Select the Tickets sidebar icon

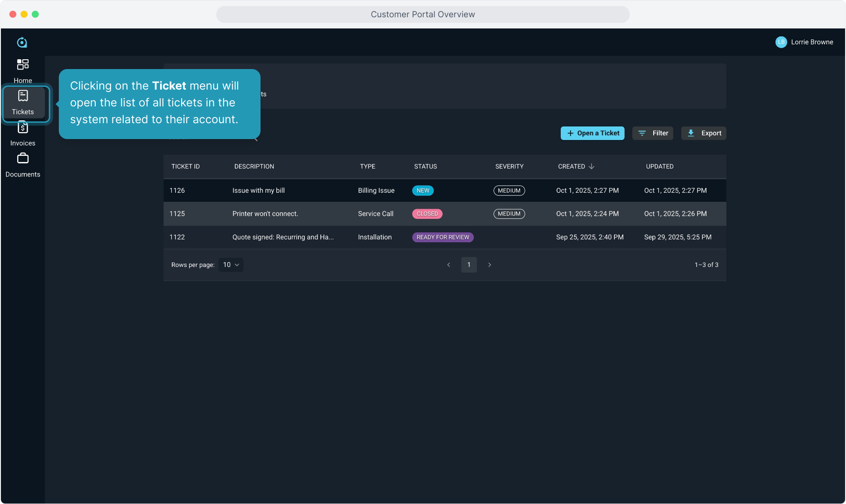point(22,96)
